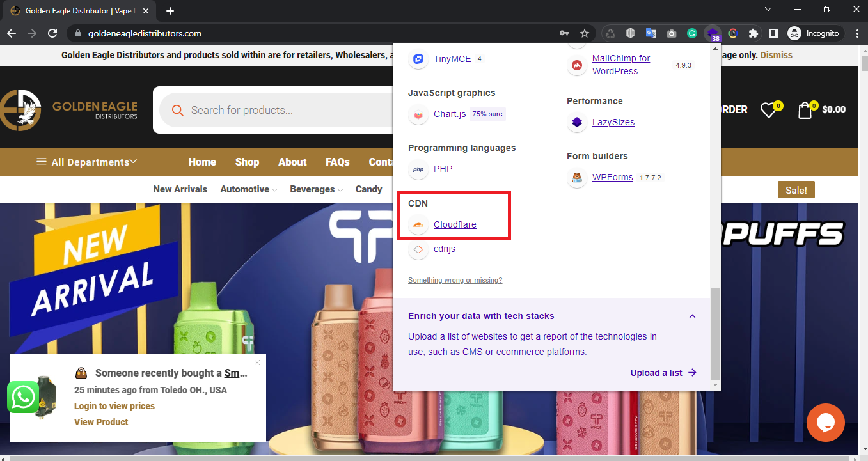Open the globe extension icon
This screenshot has height=461, width=868.
[631, 33]
